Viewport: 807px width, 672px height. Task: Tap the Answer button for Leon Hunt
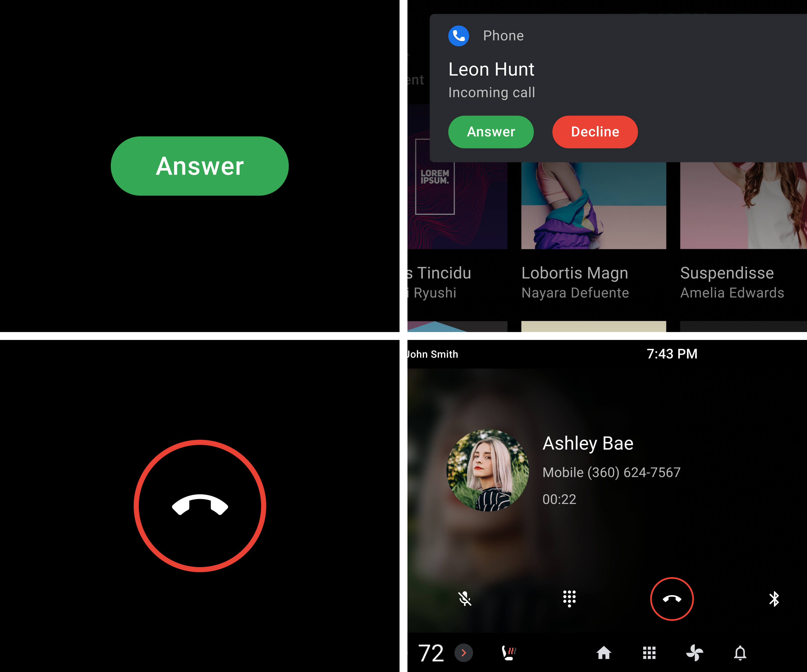(x=491, y=132)
